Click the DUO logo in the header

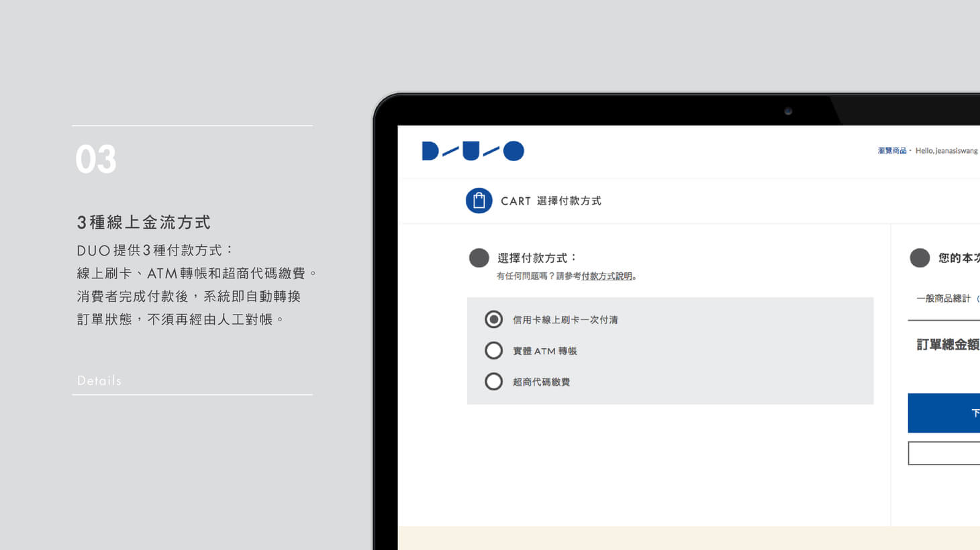(x=473, y=151)
